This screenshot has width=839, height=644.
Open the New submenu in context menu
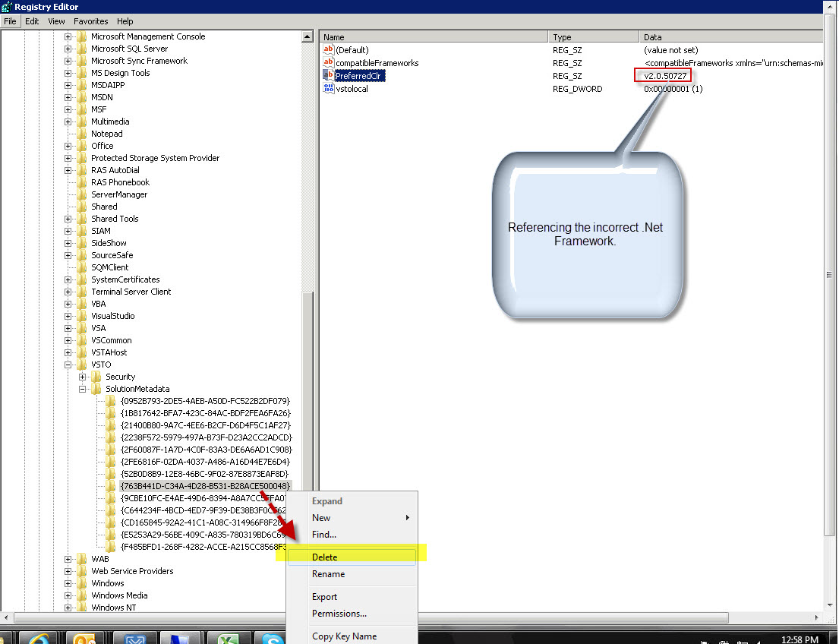[352, 518]
